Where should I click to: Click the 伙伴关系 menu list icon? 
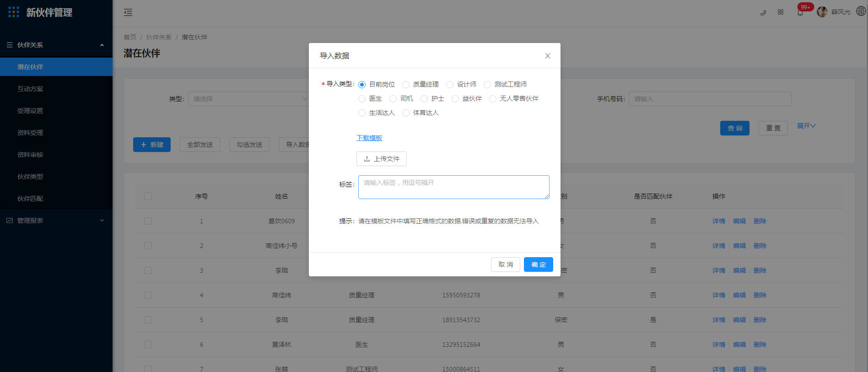tap(10, 45)
